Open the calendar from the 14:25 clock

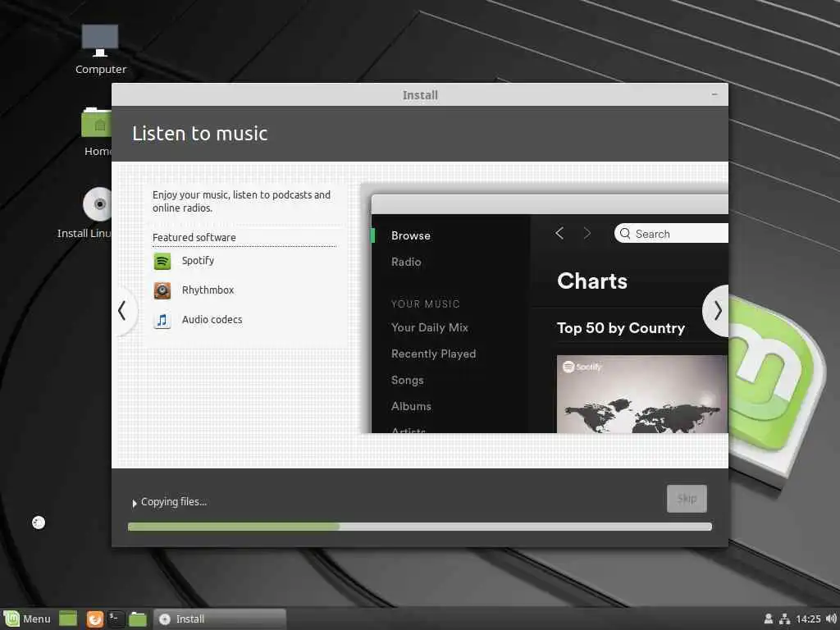808,619
